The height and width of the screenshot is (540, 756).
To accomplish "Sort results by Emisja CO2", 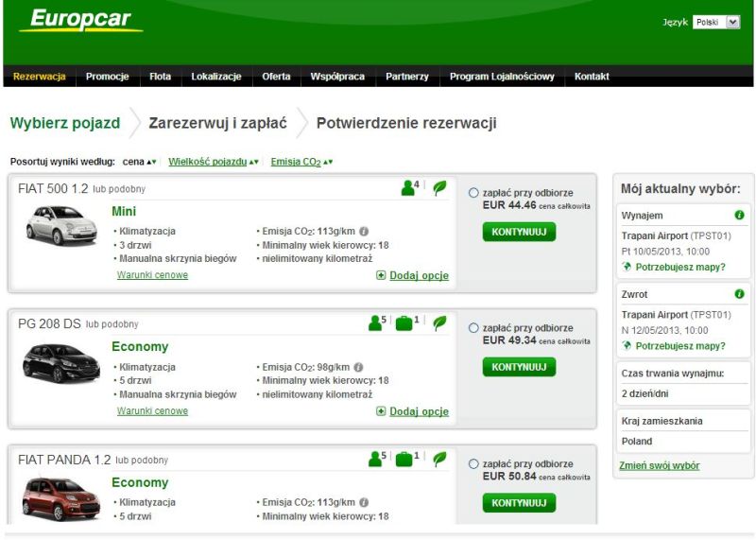I will click(296, 162).
